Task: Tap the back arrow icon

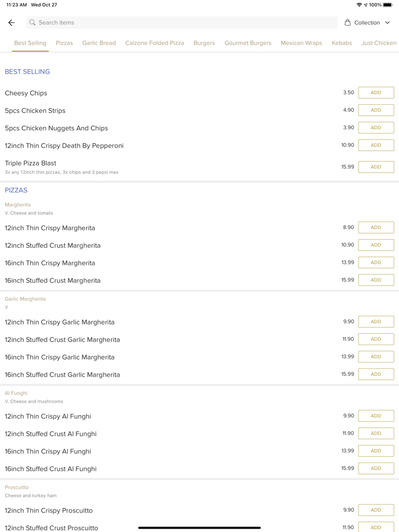Action: [11, 23]
